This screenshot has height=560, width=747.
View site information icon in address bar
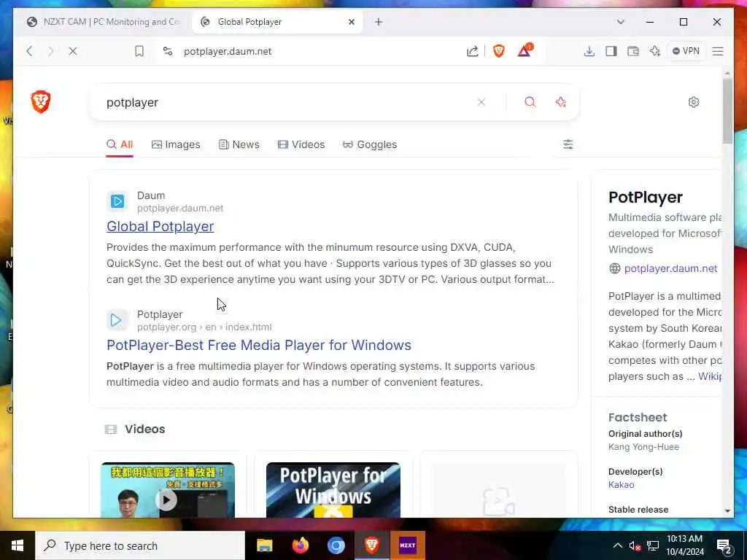pyautogui.click(x=167, y=51)
